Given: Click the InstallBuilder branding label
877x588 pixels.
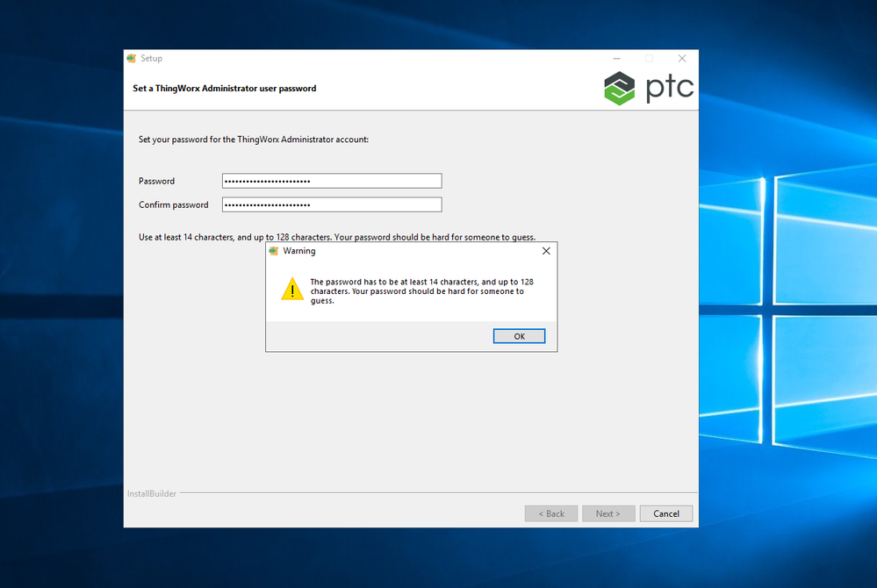Looking at the screenshot, I should tap(151, 493).
